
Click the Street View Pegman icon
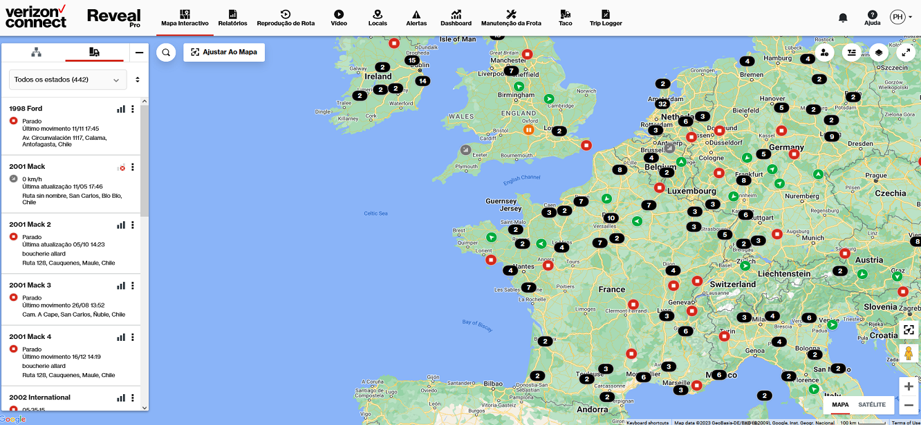click(x=909, y=354)
